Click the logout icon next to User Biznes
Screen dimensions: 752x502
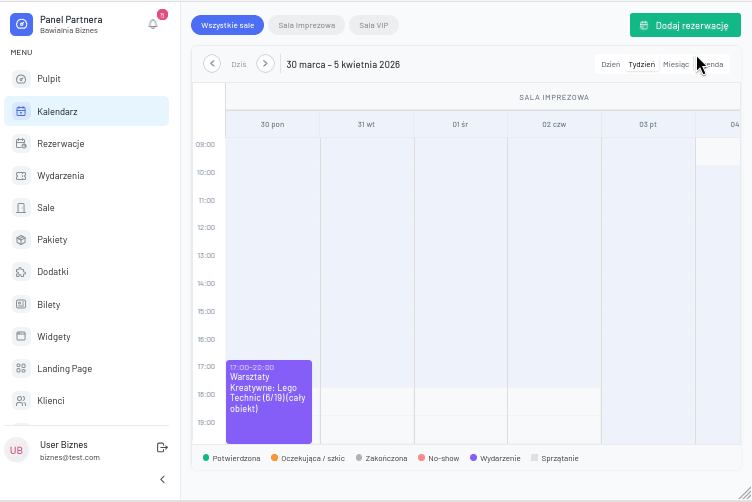tap(162, 447)
